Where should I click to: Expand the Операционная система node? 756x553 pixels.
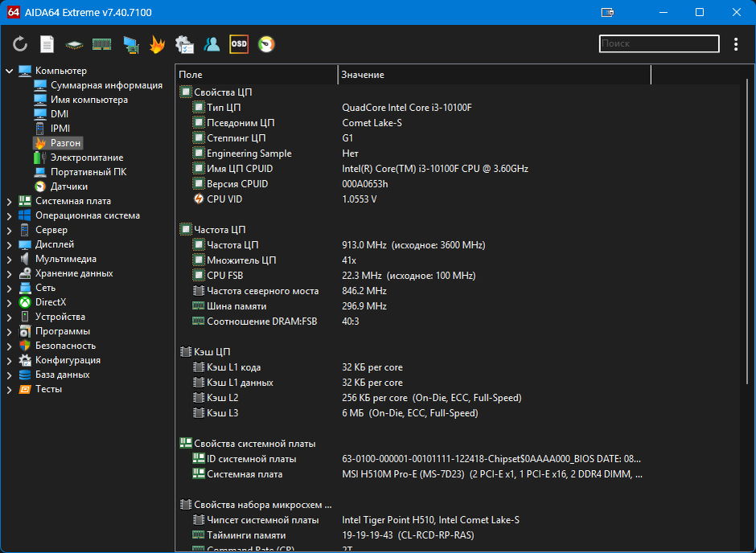tap(9, 215)
